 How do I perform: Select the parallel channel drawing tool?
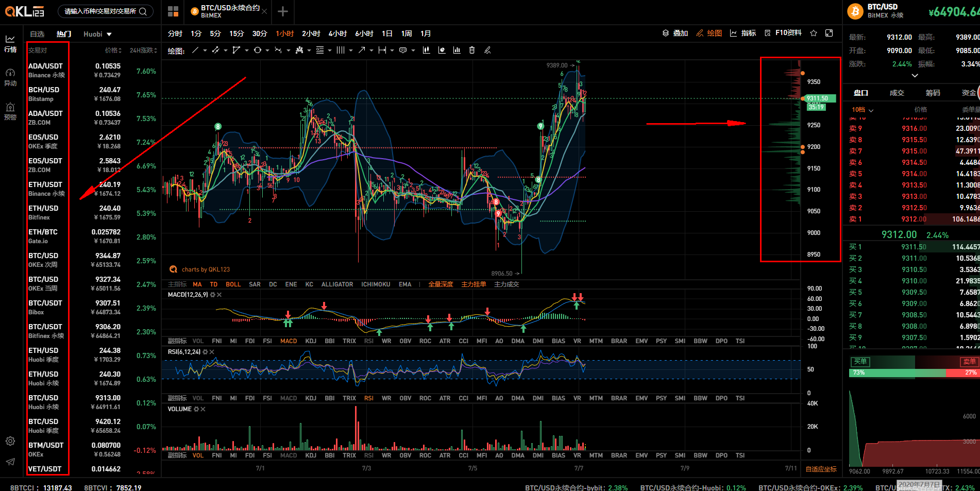(216, 50)
